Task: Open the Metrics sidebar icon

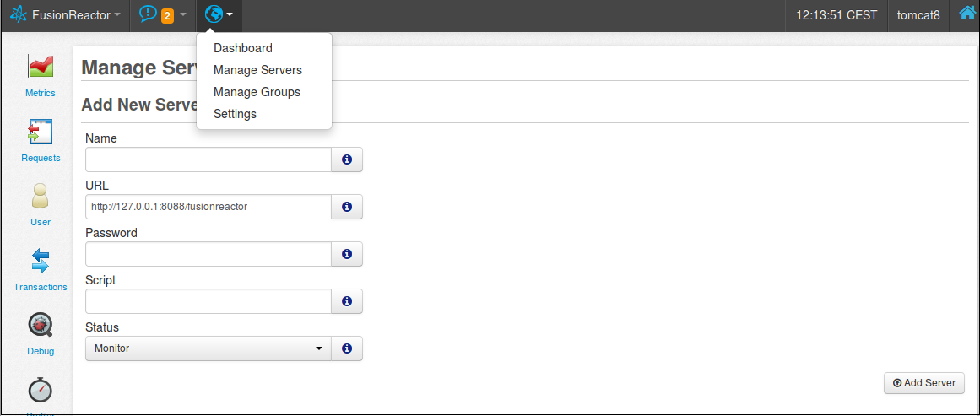Action: point(41,68)
